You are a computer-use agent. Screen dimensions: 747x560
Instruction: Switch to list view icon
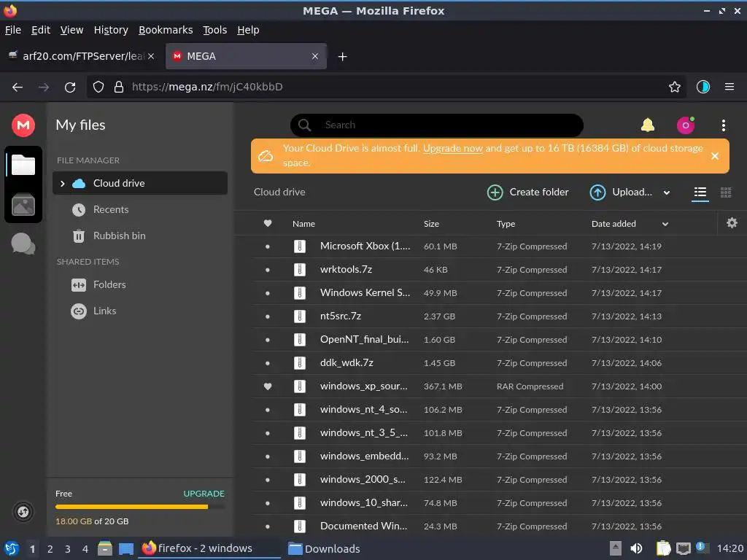(700, 192)
